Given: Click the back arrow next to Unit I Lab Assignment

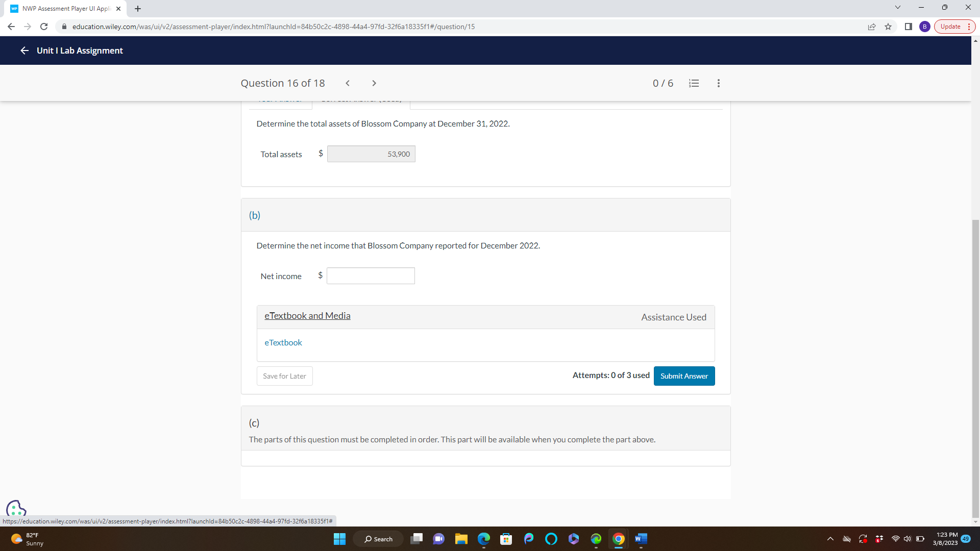Looking at the screenshot, I should click(x=24, y=51).
